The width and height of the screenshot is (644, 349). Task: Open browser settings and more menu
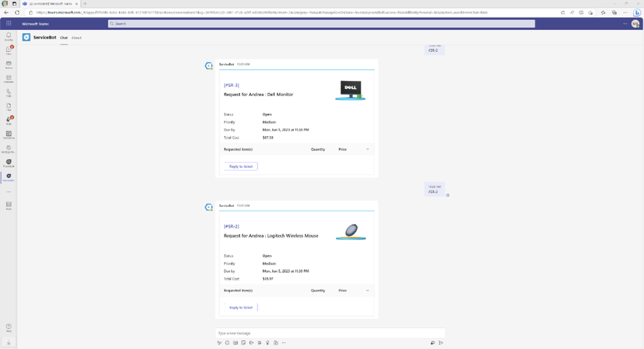[x=625, y=12]
